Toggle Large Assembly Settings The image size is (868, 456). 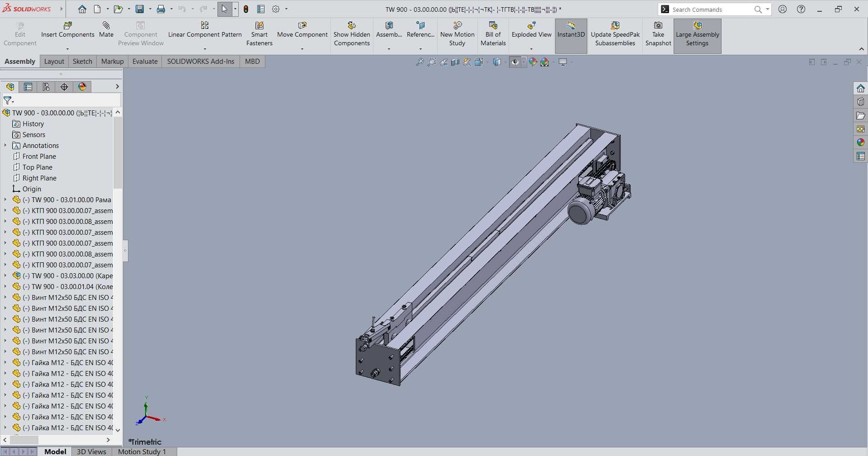pyautogui.click(x=697, y=36)
